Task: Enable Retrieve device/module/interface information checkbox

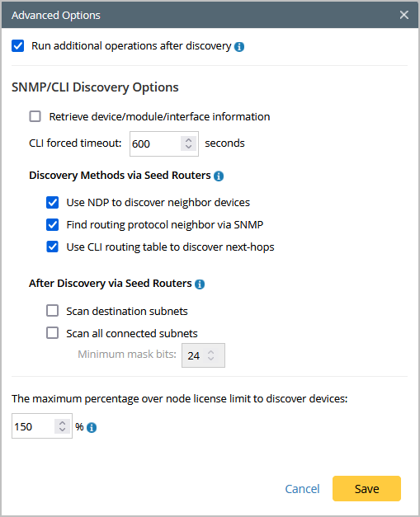Action: point(35,116)
